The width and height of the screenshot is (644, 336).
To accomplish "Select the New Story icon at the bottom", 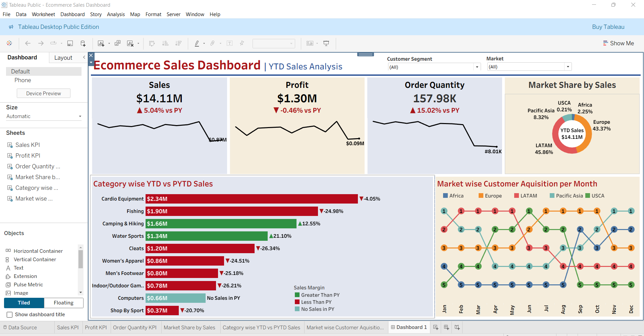I will click(457, 327).
